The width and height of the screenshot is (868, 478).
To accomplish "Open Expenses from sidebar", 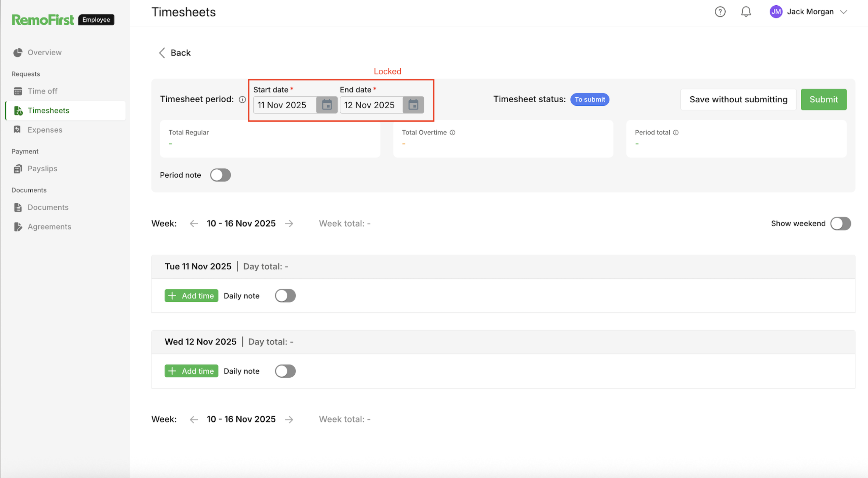I will [x=45, y=130].
